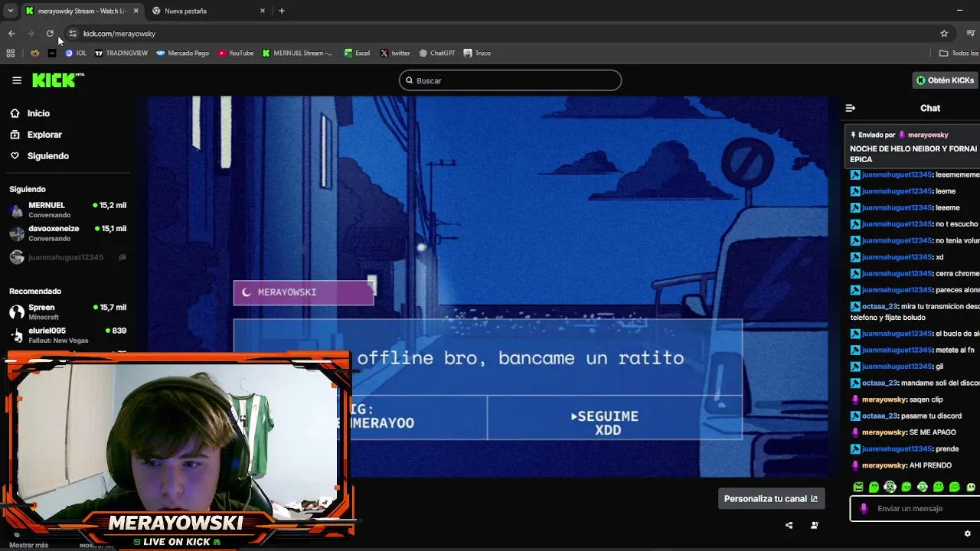Open a new browser tab
Viewport: 980px width, 551px height.
pyautogui.click(x=282, y=11)
